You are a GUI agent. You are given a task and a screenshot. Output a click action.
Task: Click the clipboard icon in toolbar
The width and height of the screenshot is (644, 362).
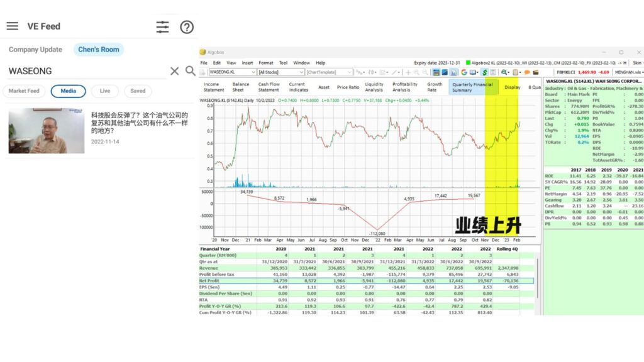click(x=516, y=72)
